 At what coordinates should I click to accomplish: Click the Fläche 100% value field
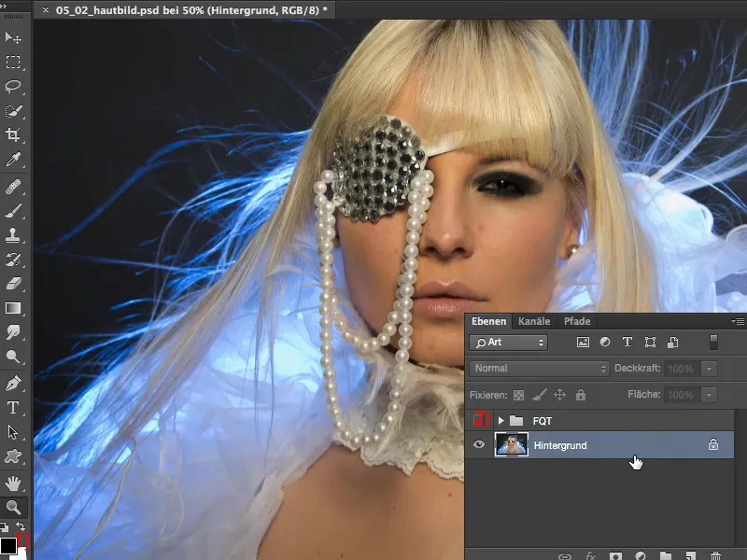(x=682, y=395)
